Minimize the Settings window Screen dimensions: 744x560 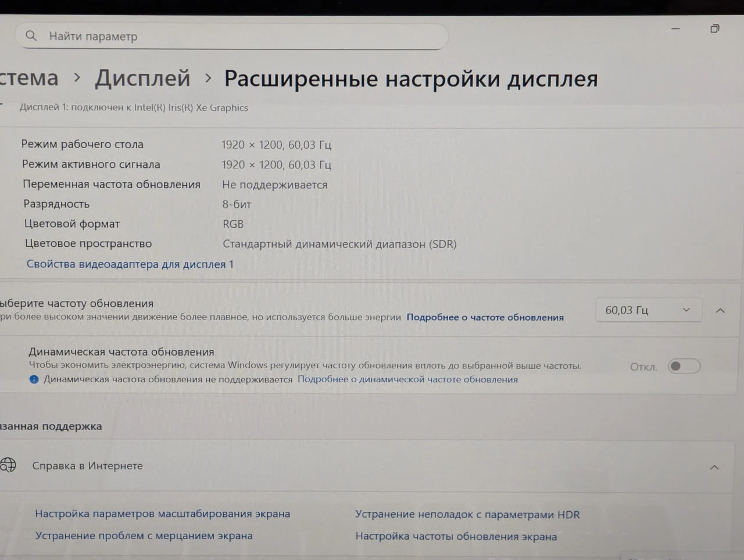675,28
